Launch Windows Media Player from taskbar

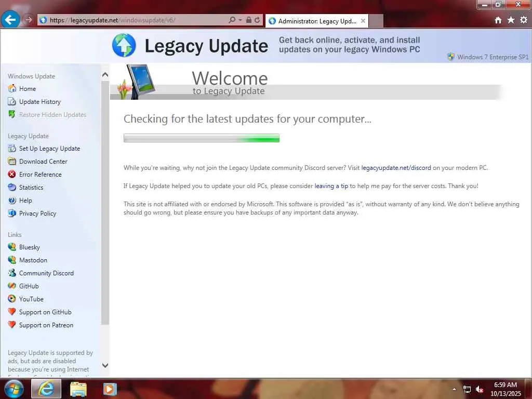click(110, 389)
